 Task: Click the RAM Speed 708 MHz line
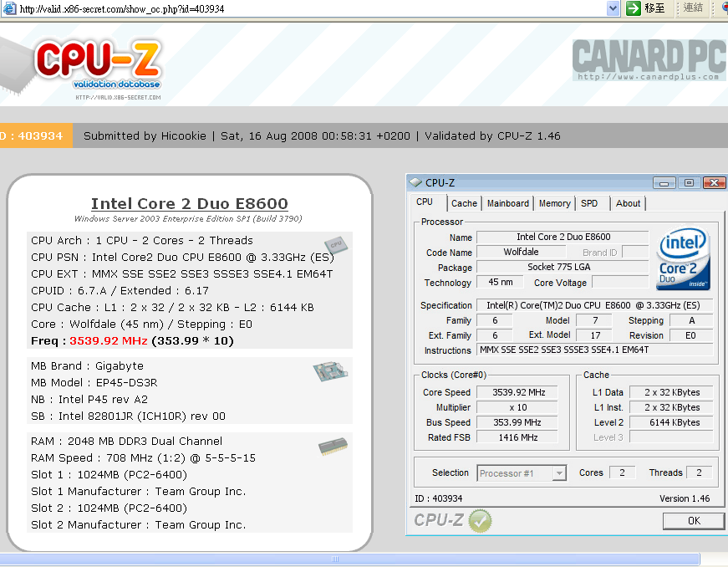click(x=144, y=458)
